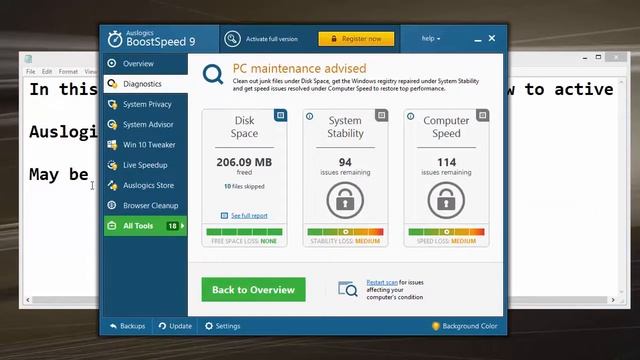Open the See full report link
640x360 pixels.
pyautogui.click(x=249, y=216)
